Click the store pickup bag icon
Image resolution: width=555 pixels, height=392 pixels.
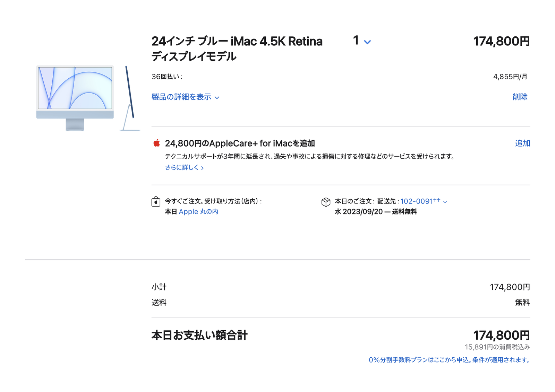156,202
